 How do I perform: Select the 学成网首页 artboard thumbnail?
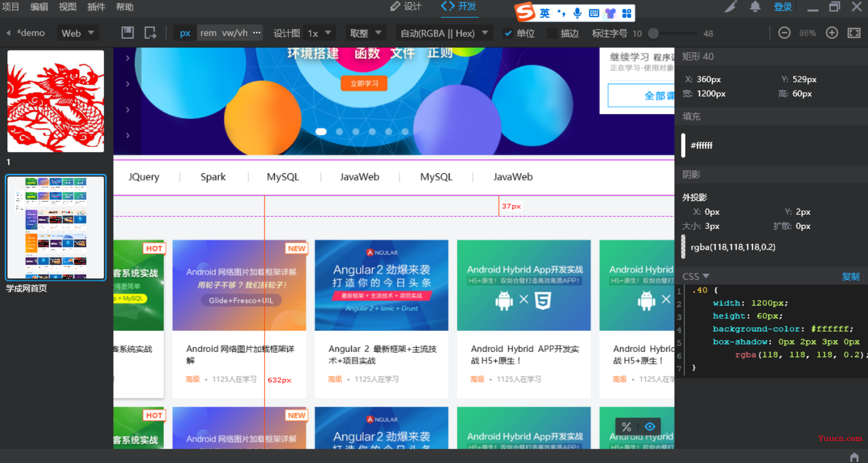click(x=56, y=227)
